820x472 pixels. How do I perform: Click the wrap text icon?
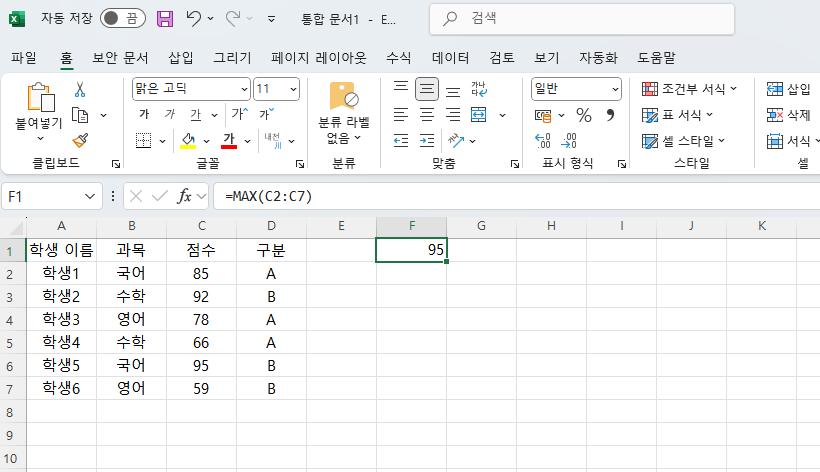click(478, 89)
